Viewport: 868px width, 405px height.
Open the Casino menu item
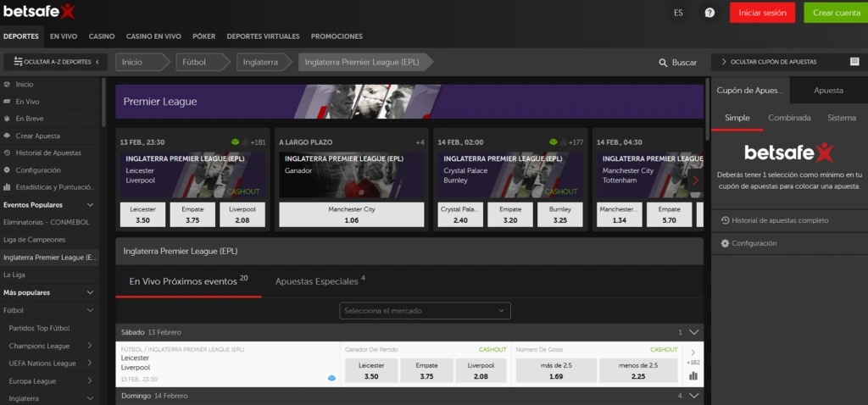[102, 36]
